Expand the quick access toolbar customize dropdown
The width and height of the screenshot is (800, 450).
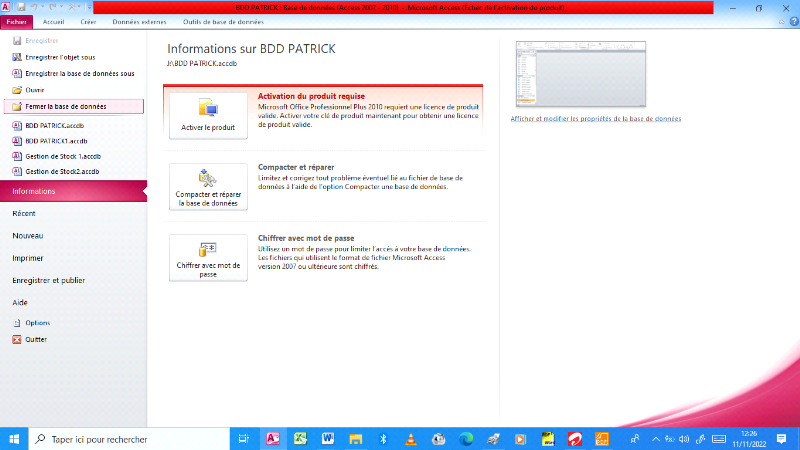click(x=89, y=7)
